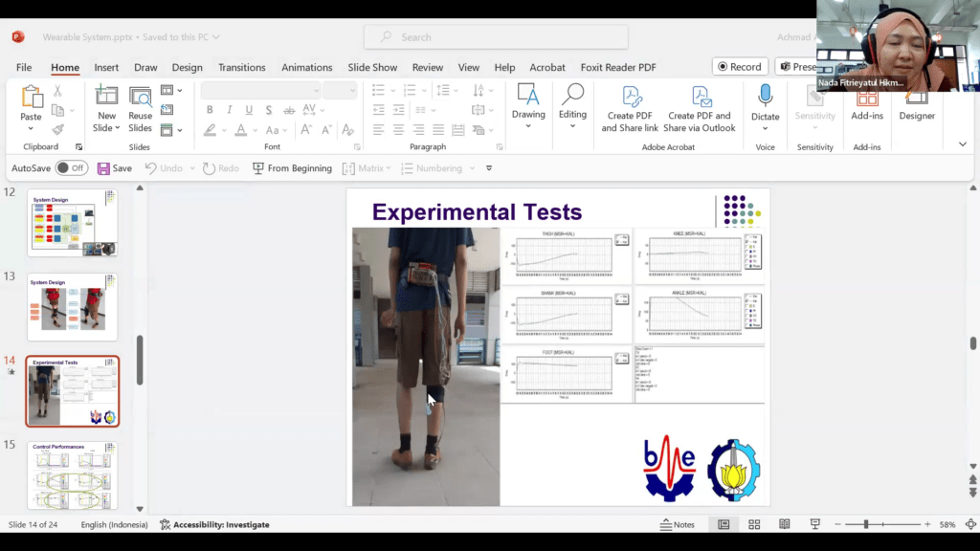Open the Slide Show tab
Screen dimensions: 980x551
pos(372,68)
